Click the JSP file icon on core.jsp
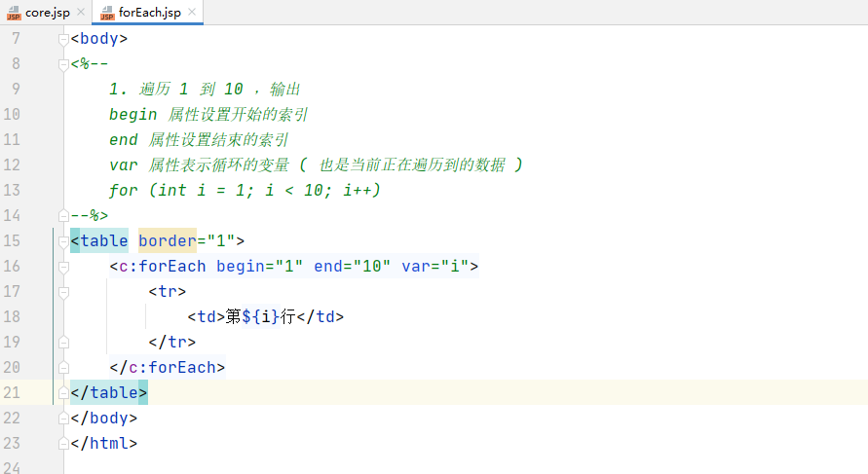The image size is (868, 474). (14, 13)
